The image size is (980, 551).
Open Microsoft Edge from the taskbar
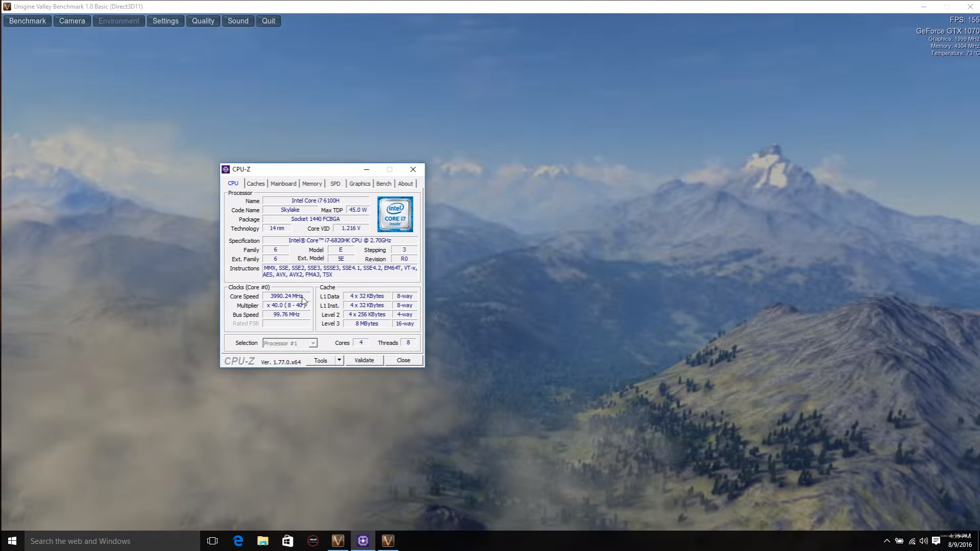(238, 541)
